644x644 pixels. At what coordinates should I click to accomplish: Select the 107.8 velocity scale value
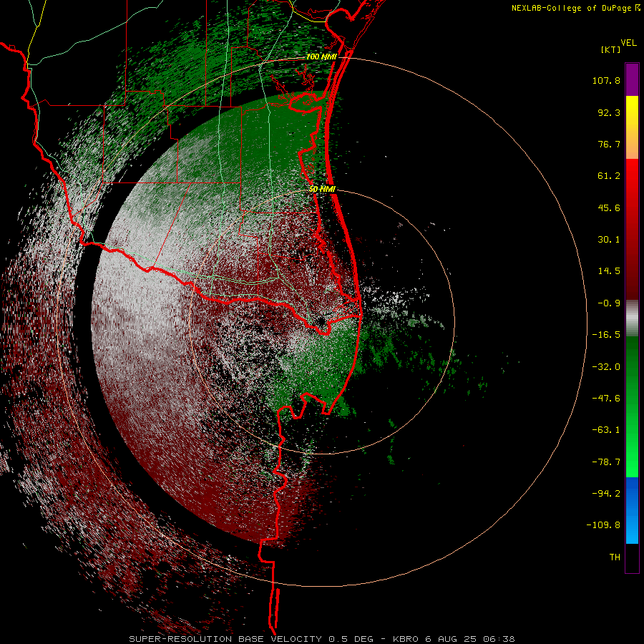(x=606, y=80)
